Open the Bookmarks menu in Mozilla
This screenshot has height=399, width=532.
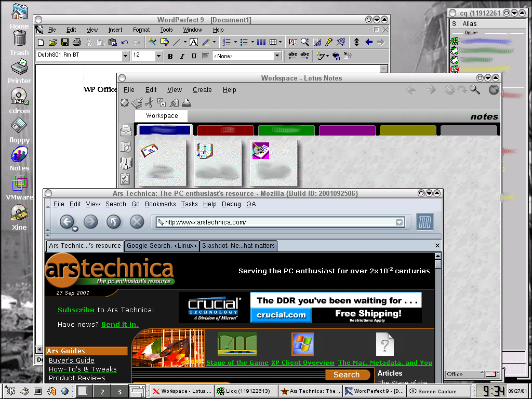(160, 204)
